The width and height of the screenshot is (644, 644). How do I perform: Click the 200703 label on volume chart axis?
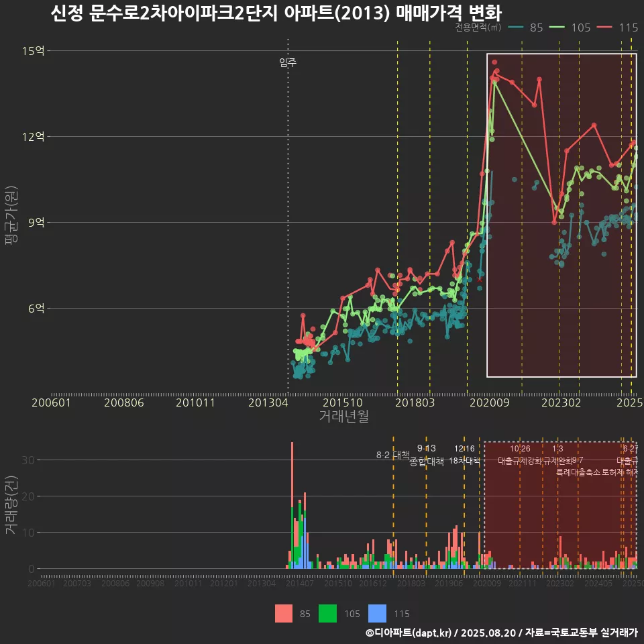(x=76, y=583)
